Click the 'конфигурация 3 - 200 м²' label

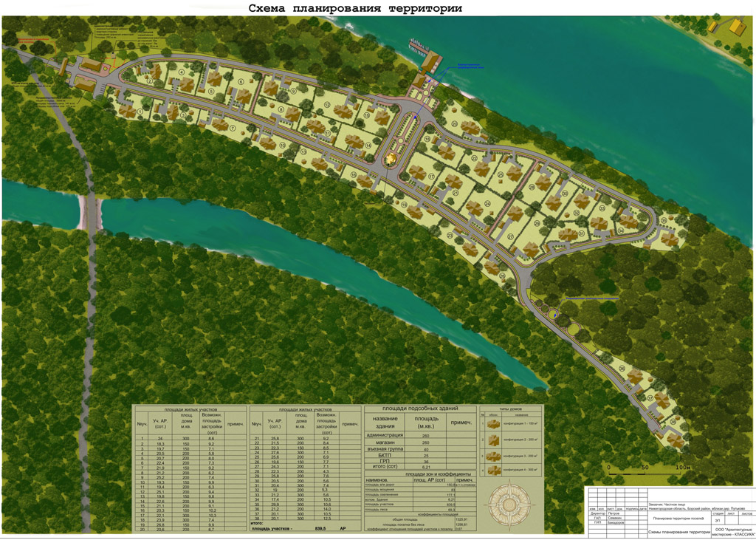(520, 455)
